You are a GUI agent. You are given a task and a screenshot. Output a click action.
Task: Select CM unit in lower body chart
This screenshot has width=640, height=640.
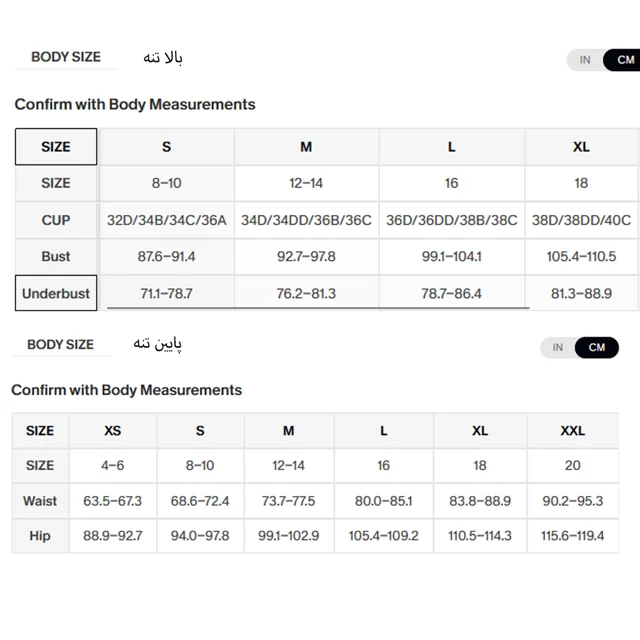pyautogui.click(x=597, y=347)
